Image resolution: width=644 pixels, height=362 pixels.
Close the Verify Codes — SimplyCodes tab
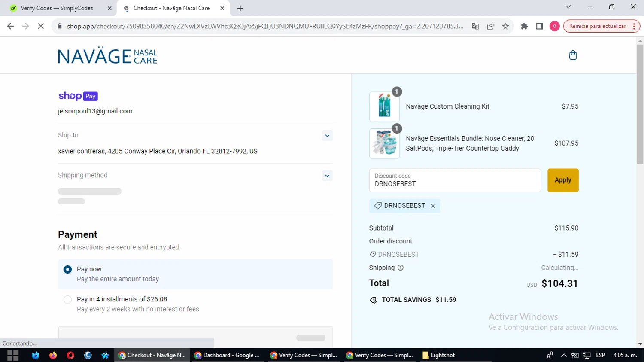click(109, 8)
